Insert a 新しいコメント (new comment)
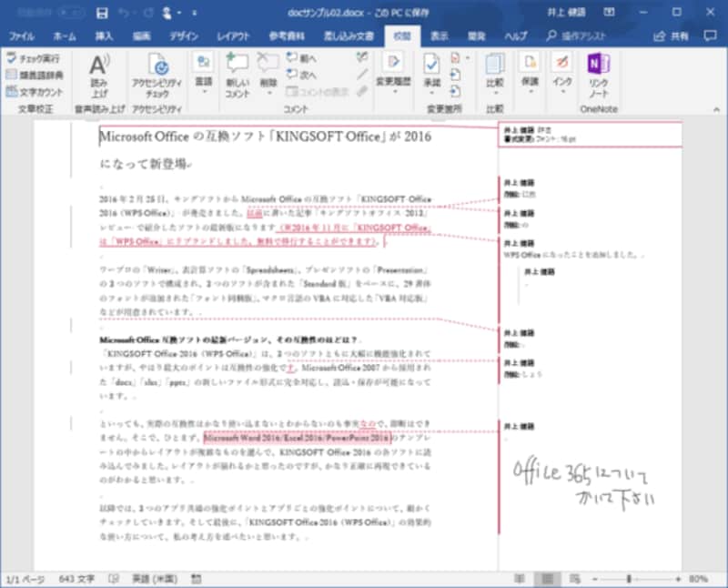The image size is (728, 588). pyautogui.click(x=236, y=76)
